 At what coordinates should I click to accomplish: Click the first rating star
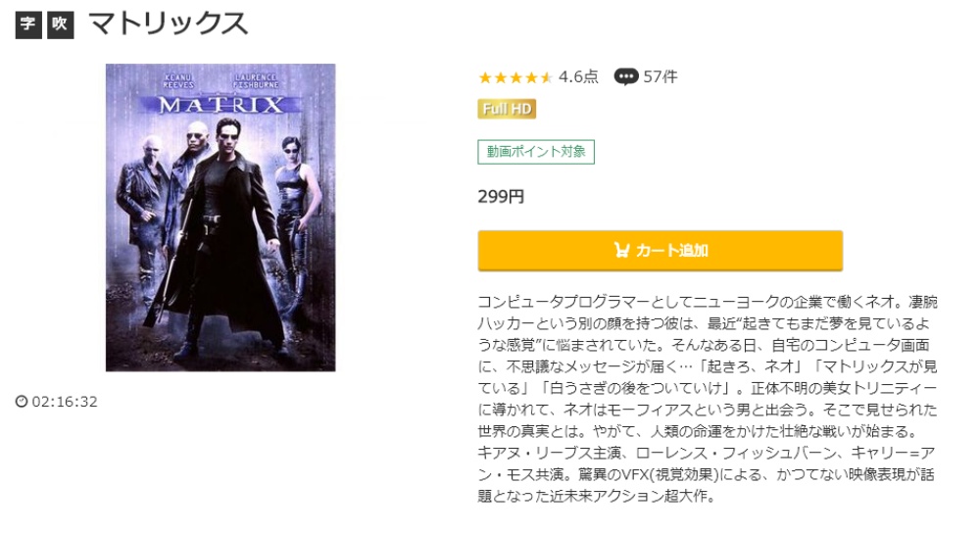click(485, 77)
